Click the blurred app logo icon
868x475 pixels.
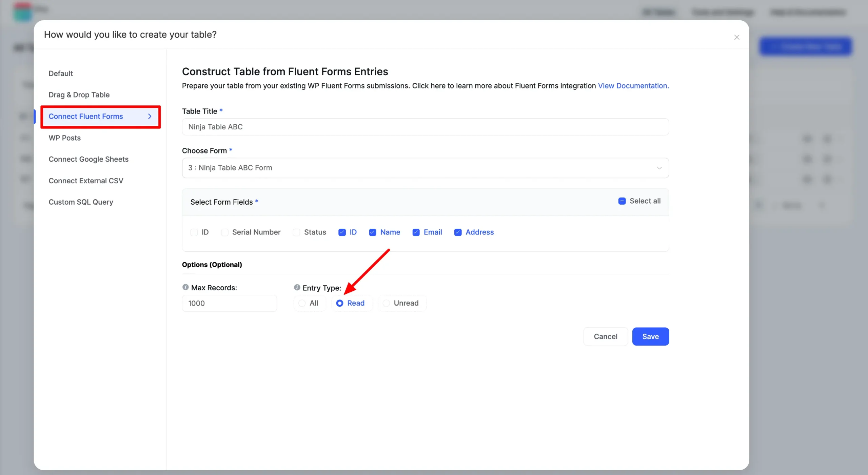23,12
